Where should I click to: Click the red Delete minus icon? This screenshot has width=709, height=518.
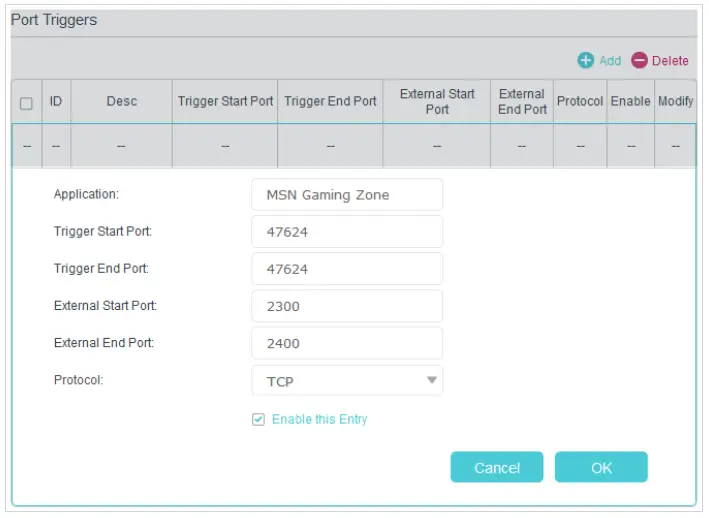click(639, 61)
